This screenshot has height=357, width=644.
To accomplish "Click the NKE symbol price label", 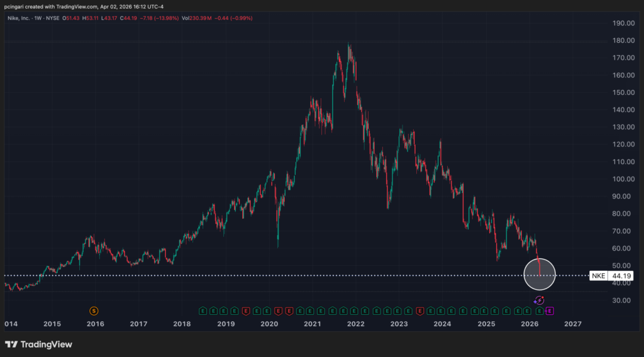I will 599,276.
